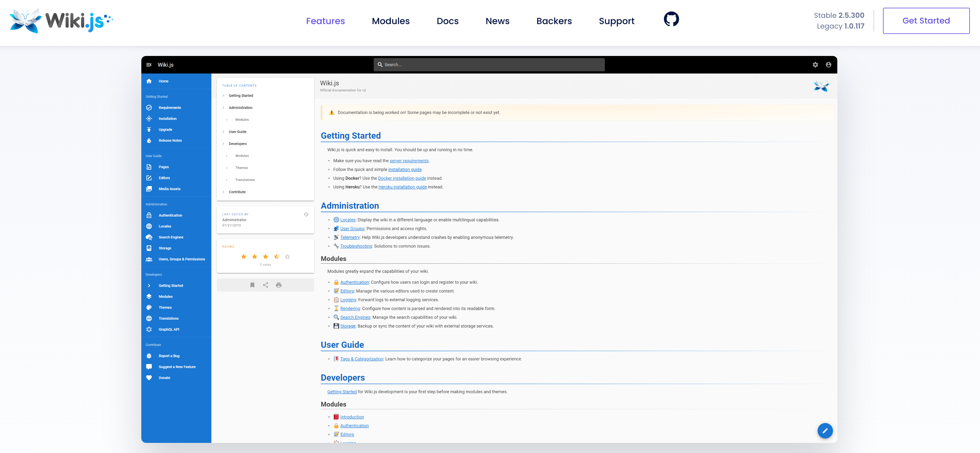Viewport: 980px width, 453px height.
Task: Open the GitHub icon in top navigation
Action: (671, 19)
